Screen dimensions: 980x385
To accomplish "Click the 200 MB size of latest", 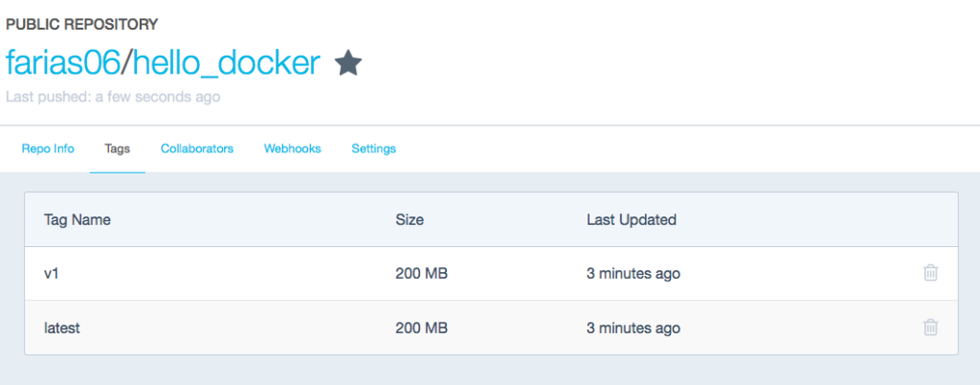I will pyautogui.click(x=422, y=328).
